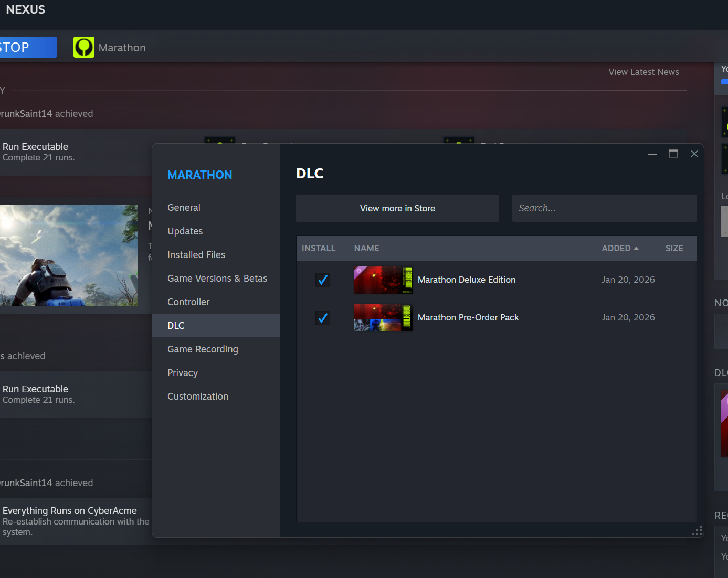Viewport: 728px width, 578px height.
Task: Uncheck install for Marathon Deluxe Edition
Action: click(323, 280)
